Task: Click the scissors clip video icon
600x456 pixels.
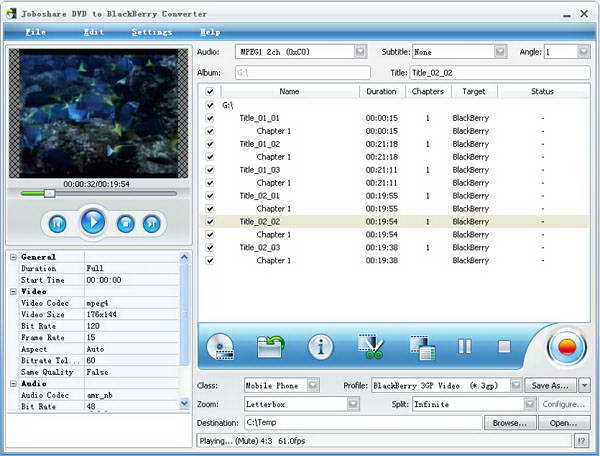Action: pos(372,347)
